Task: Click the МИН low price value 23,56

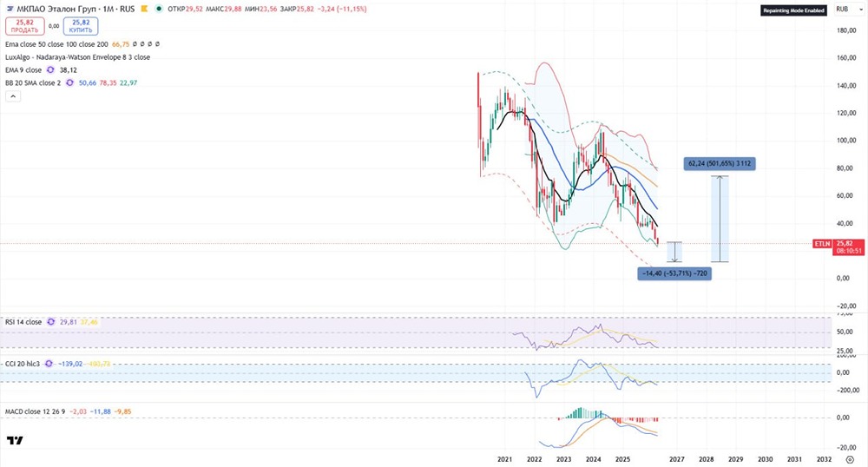Action: 268,9
